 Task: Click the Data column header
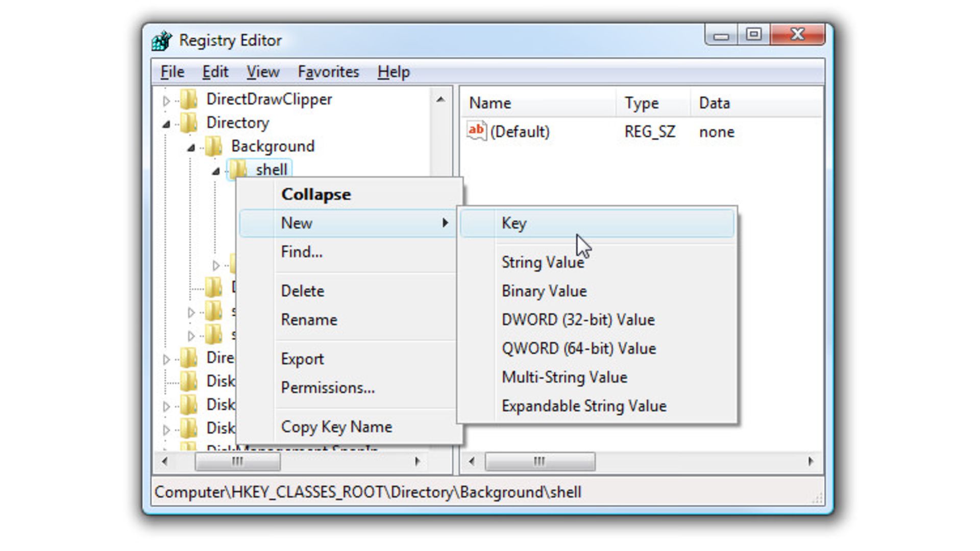tap(756, 103)
